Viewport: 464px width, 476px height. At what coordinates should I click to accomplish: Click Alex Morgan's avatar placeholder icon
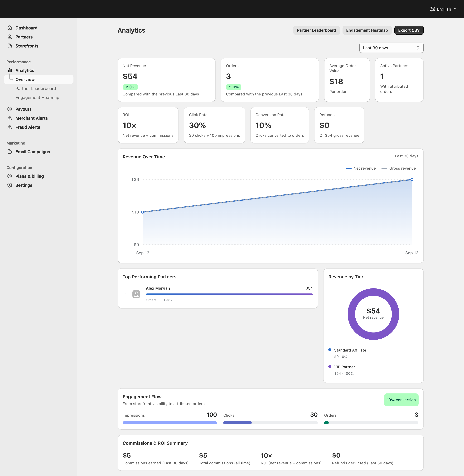(x=136, y=294)
